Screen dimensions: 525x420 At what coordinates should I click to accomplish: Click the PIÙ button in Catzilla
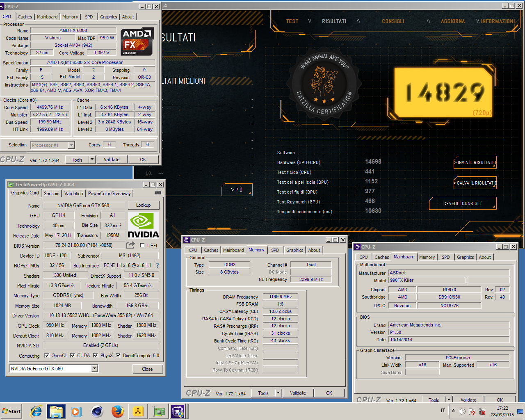coord(237,189)
